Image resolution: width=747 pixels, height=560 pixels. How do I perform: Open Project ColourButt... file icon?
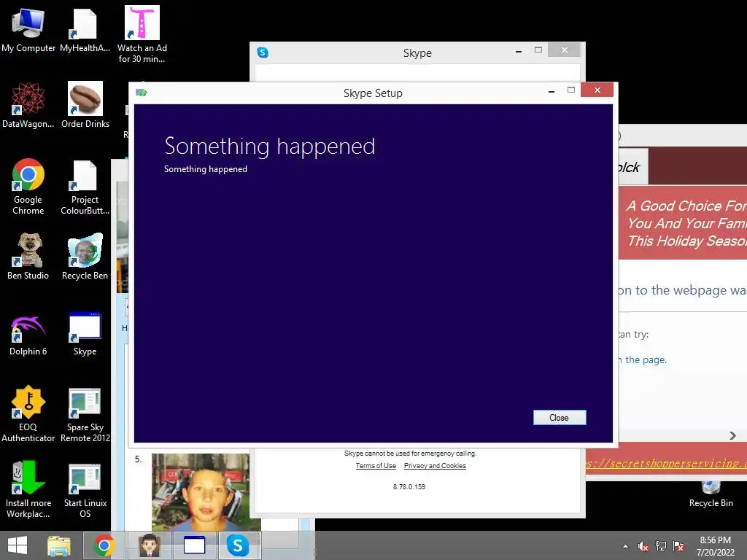85,187
